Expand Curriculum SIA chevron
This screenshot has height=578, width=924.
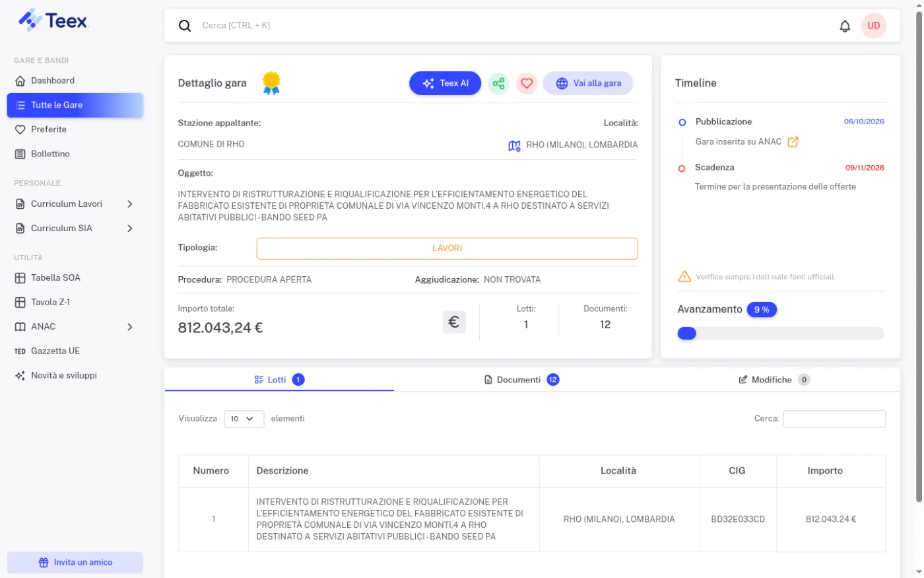[x=130, y=229]
